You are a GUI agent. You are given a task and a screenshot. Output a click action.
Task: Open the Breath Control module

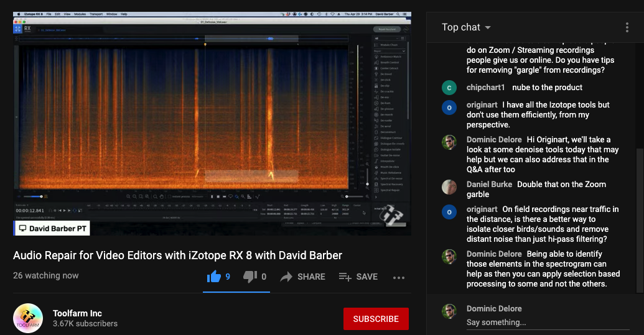coord(386,62)
